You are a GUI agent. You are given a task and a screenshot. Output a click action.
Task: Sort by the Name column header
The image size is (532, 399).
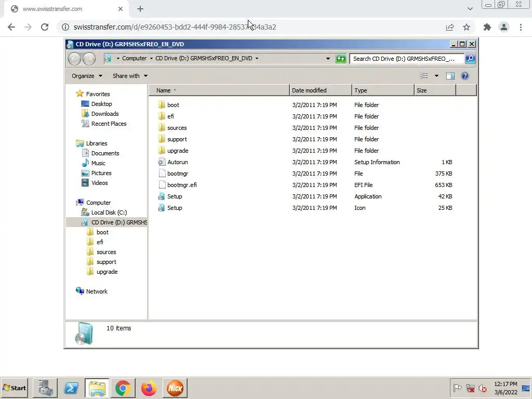pos(219,90)
